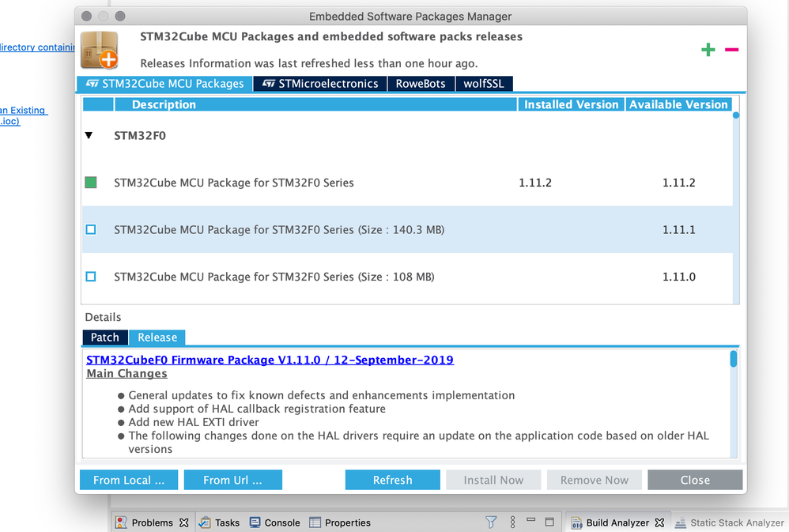The height and width of the screenshot is (532, 789).
Task: Click the Tasks view icon
Action: click(x=205, y=523)
